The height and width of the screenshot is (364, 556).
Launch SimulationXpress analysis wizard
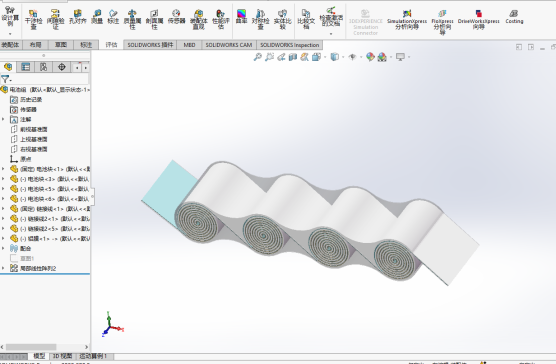click(x=407, y=20)
